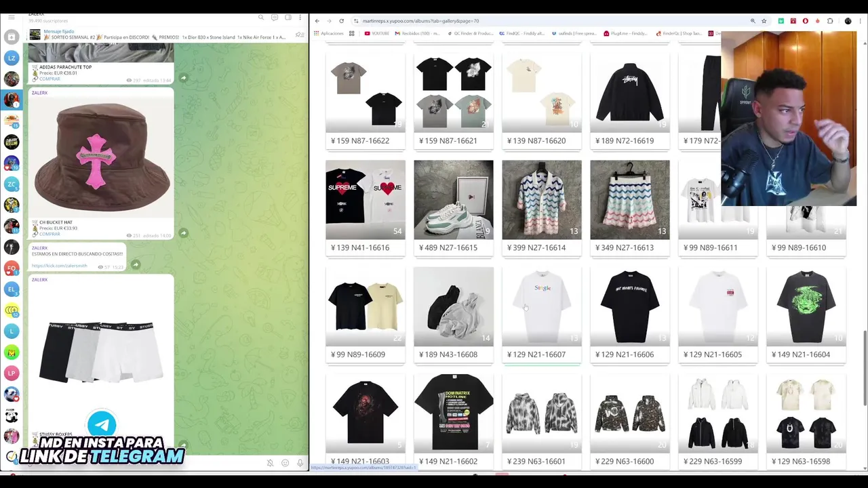This screenshot has width=868, height=488.
Task: Open Telegram channel three-dot menu
Action: pyautogui.click(x=300, y=17)
